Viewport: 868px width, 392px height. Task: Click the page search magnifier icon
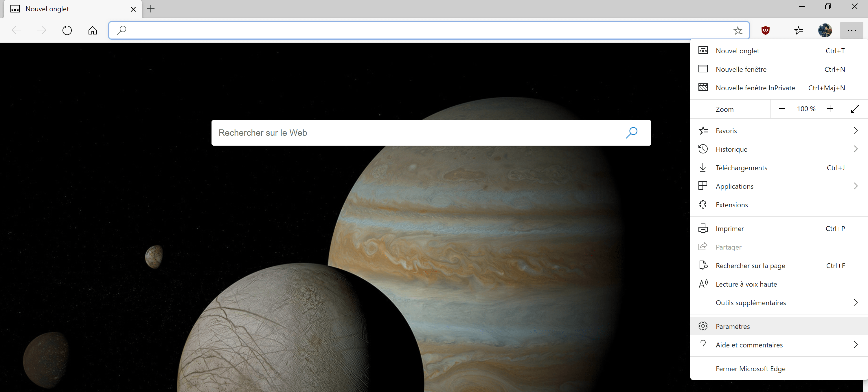pyautogui.click(x=631, y=133)
